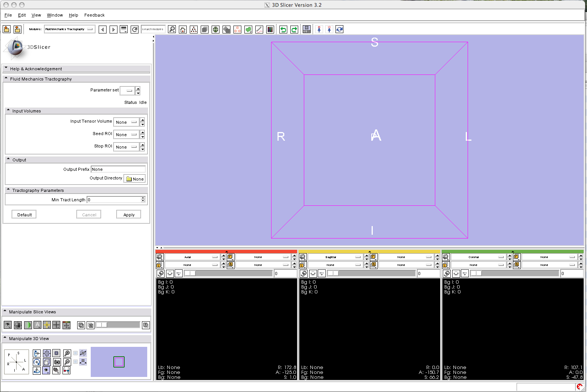Image resolution: width=587 pixels, height=392 pixels.
Task: Click the Home module icon in toolbar
Action: click(183, 29)
